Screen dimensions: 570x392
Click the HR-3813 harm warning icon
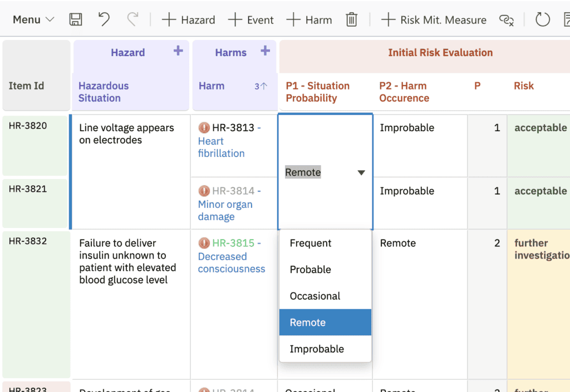tap(204, 128)
